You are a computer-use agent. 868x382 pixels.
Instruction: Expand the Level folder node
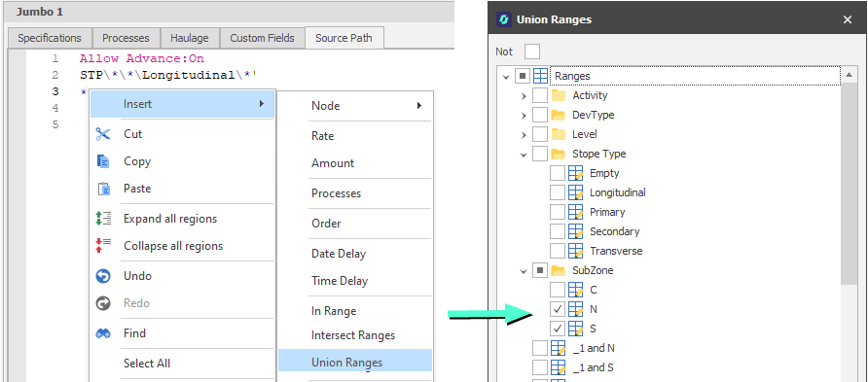524,134
